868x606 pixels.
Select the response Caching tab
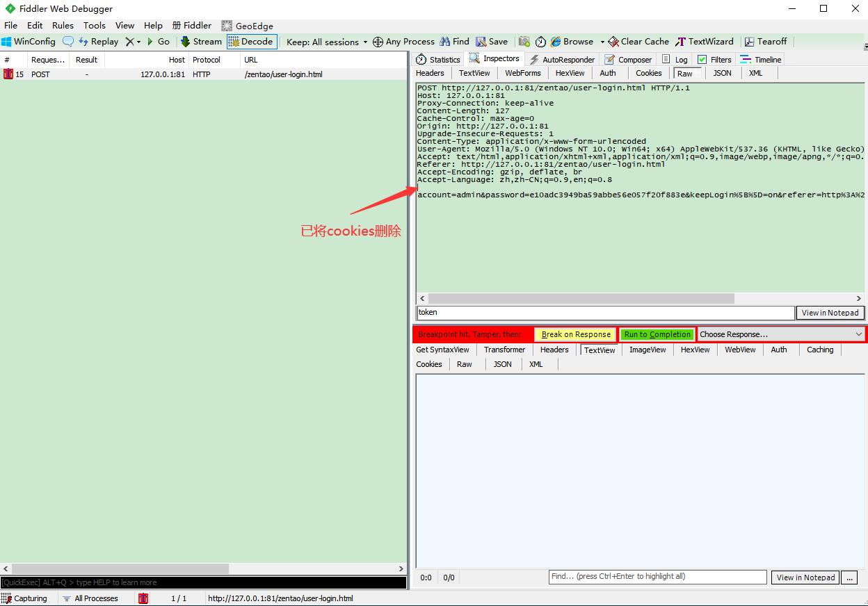click(820, 350)
